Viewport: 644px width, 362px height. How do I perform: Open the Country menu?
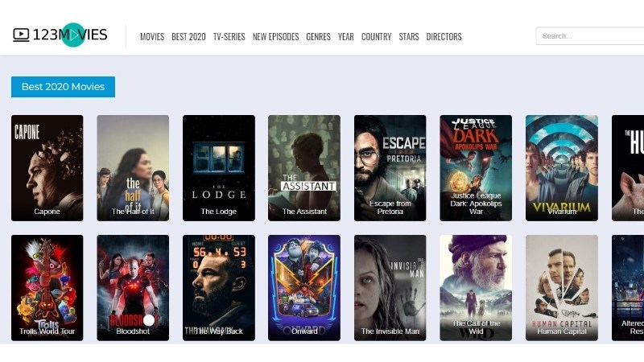[376, 36]
